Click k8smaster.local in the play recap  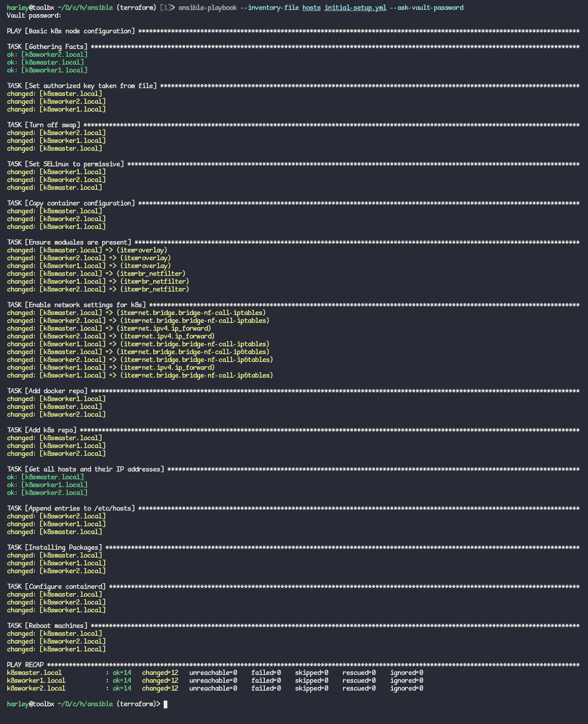coord(34,673)
